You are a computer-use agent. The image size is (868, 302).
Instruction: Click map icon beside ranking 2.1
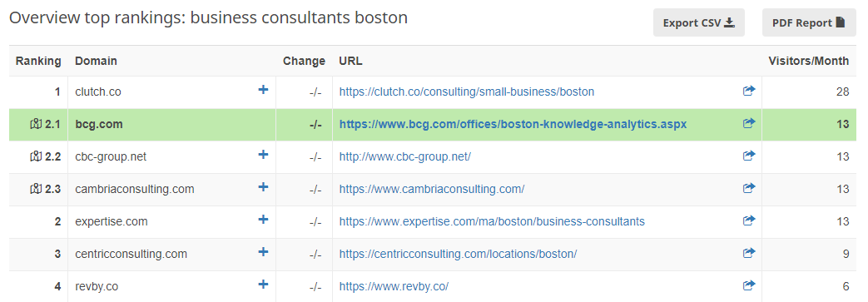(36, 125)
